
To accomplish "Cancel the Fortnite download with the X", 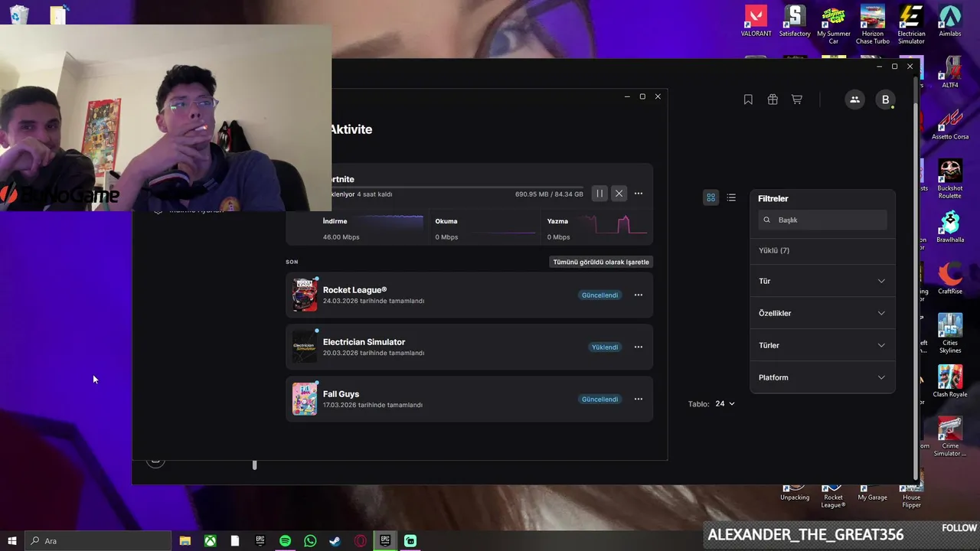I will 619,194.
